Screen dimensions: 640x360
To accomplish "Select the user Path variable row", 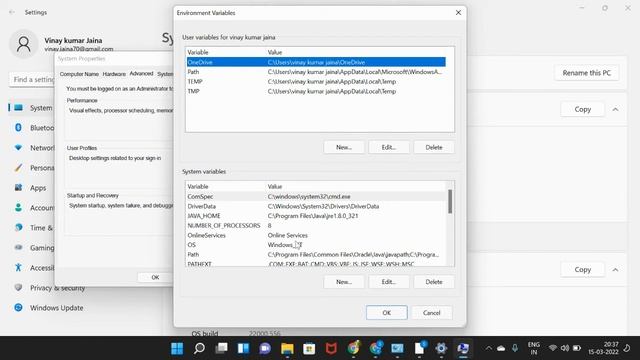I will (x=316, y=72).
